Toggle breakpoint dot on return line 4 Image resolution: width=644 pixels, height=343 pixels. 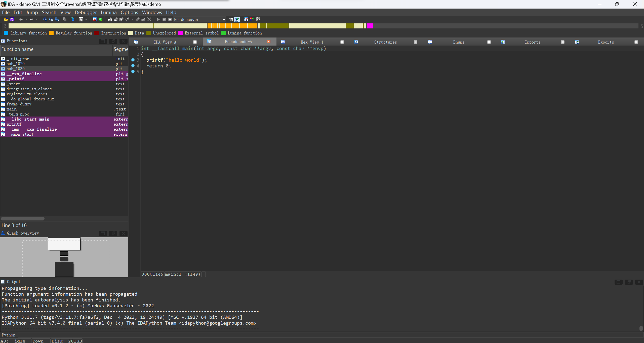pos(133,66)
